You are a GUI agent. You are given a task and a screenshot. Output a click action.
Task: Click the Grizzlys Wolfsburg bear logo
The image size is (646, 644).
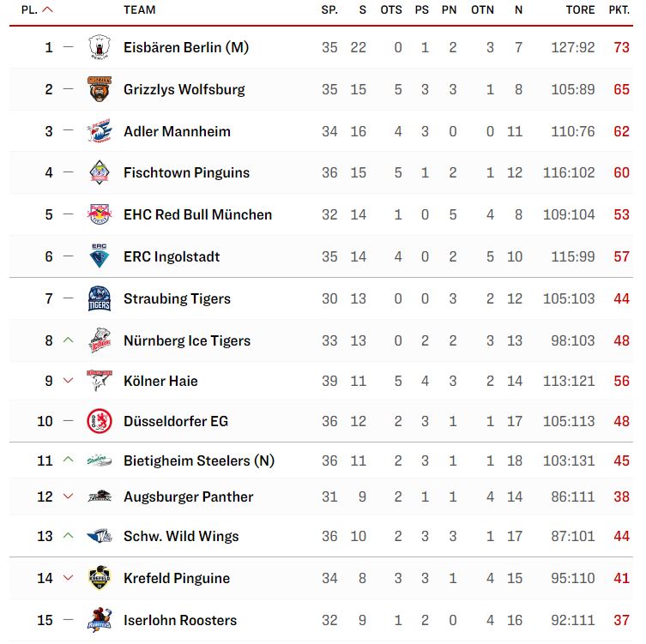point(100,89)
